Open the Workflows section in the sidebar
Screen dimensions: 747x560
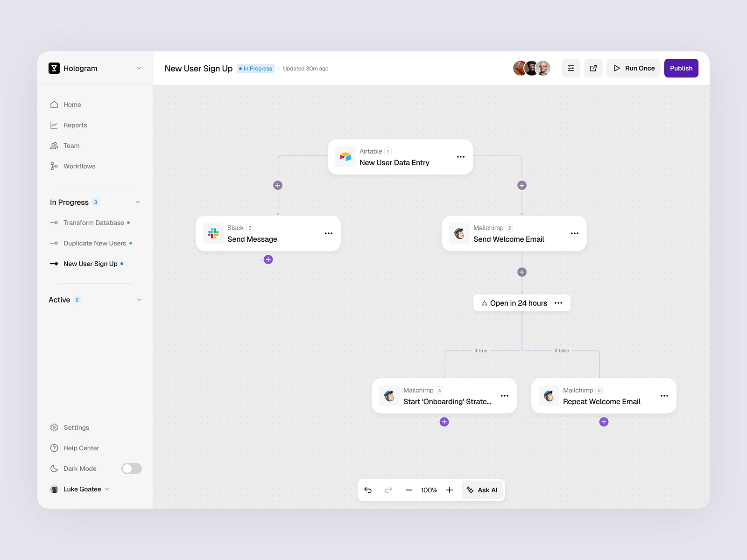pos(79,166)
